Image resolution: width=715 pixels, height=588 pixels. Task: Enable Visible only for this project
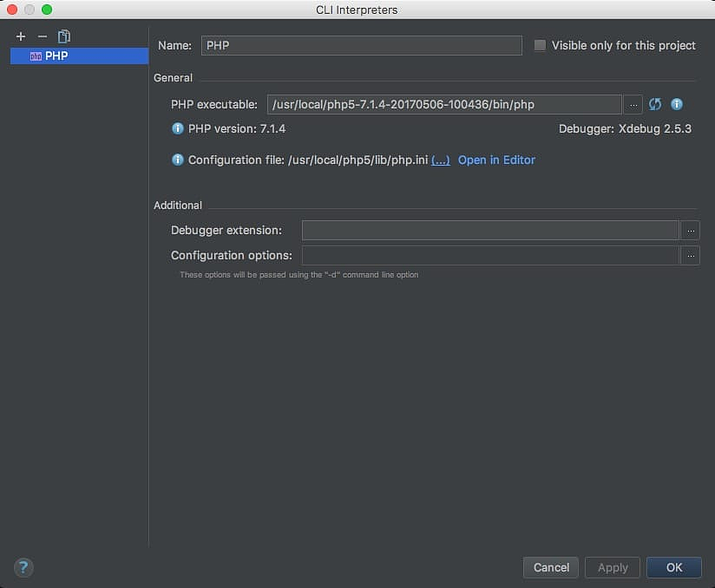[x=540, y=45]
